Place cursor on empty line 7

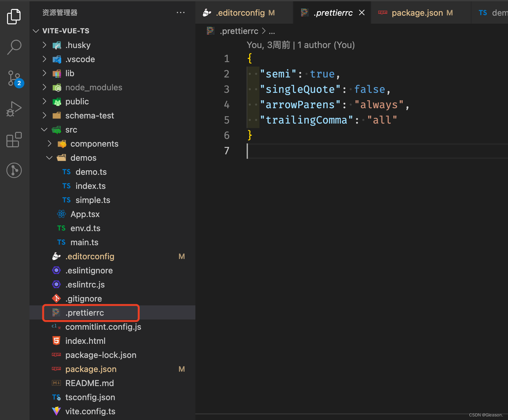[377, 151]
